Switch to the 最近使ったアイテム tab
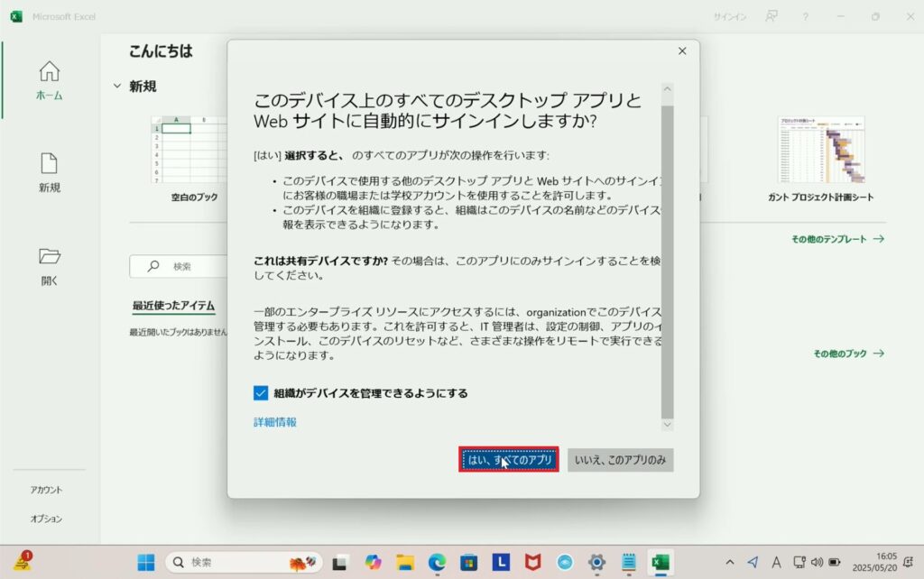Image resolution: width=924 pixels, height=579 pixels. [x=173, y=305]
